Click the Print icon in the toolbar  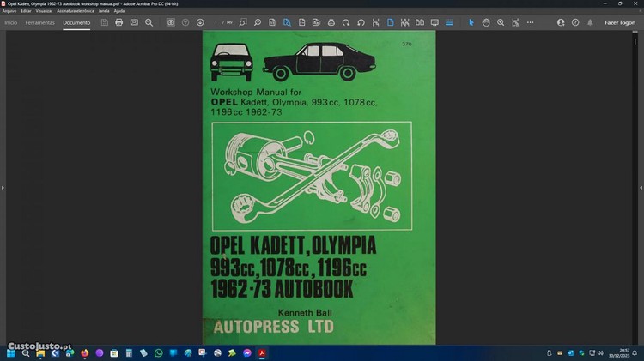[118, 22]
